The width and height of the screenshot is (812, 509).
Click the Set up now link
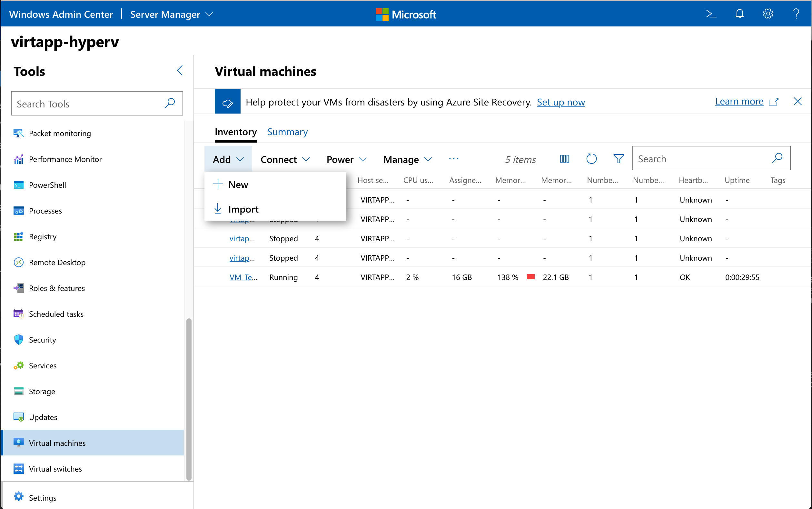[x=560, y=102]
